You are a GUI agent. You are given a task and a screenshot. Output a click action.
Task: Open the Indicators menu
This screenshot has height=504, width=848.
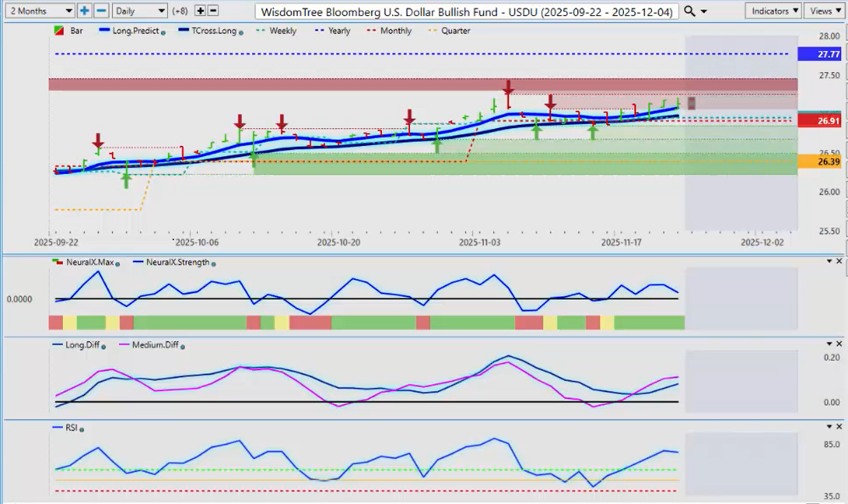[773, 11]
